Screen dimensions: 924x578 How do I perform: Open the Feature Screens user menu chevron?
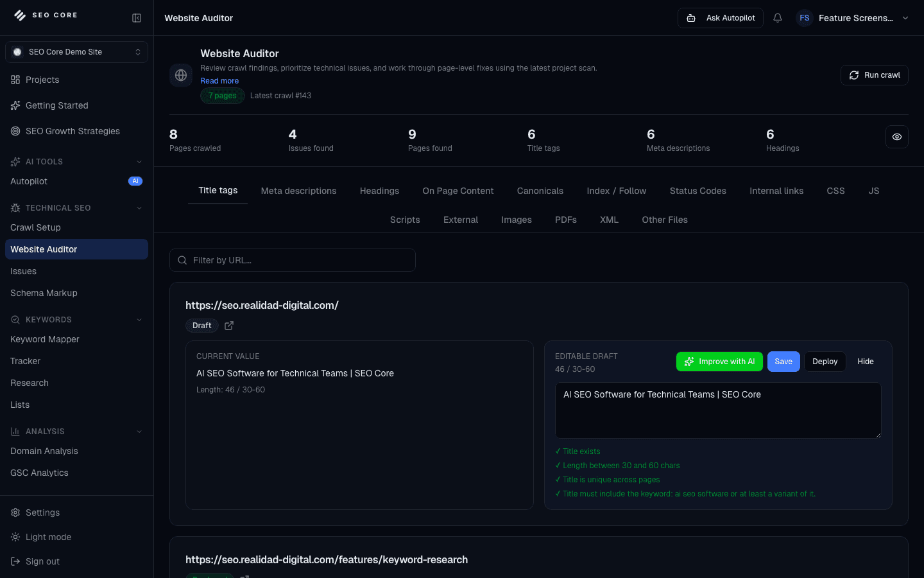click(x=905, y=18)
